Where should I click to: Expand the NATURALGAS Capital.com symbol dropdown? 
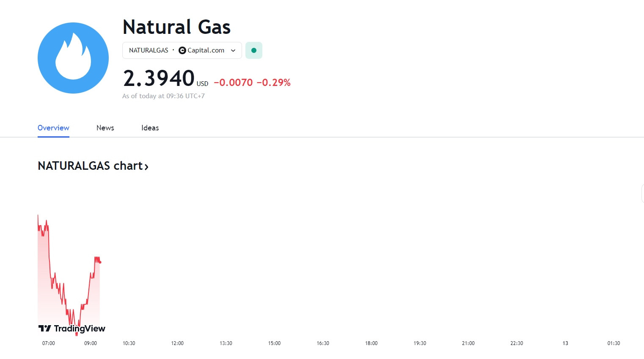[x=182, y=50]
